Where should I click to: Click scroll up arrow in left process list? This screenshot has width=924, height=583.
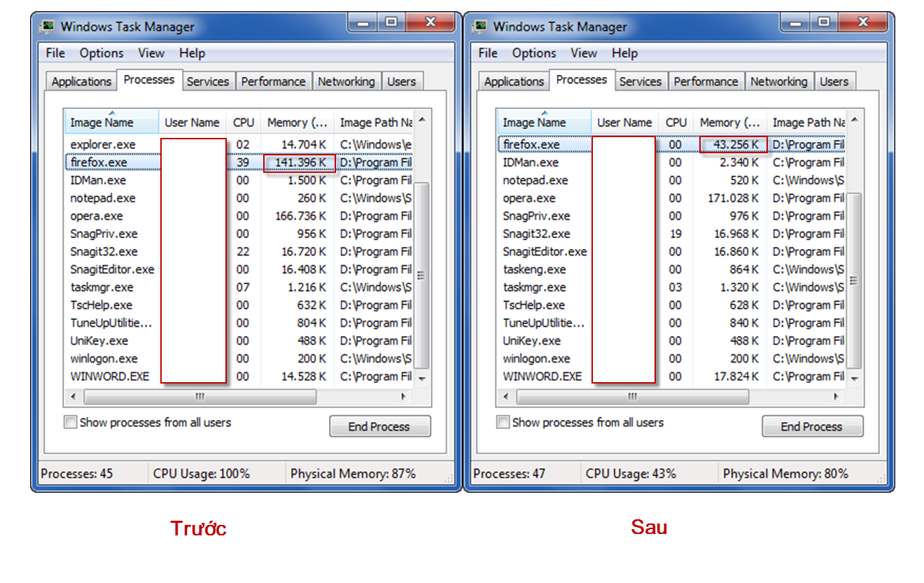422,120
